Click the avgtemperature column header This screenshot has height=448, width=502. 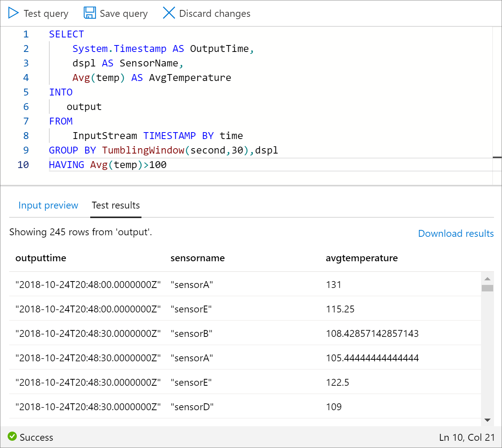coord(361,258)
